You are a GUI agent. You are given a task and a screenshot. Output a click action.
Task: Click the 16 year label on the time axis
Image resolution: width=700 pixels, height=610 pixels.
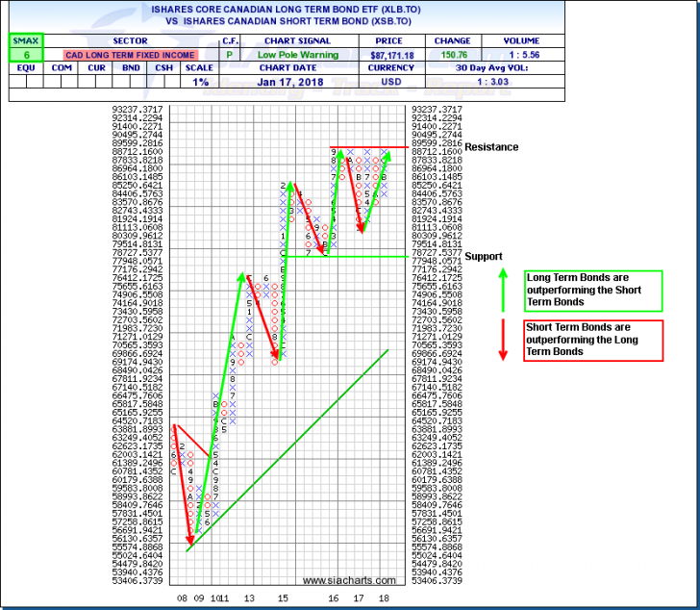333,597
